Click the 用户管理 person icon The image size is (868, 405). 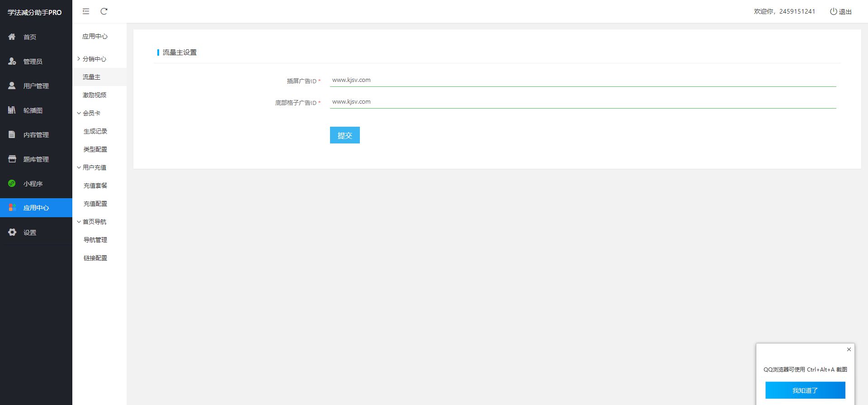[x=12, y=86]
